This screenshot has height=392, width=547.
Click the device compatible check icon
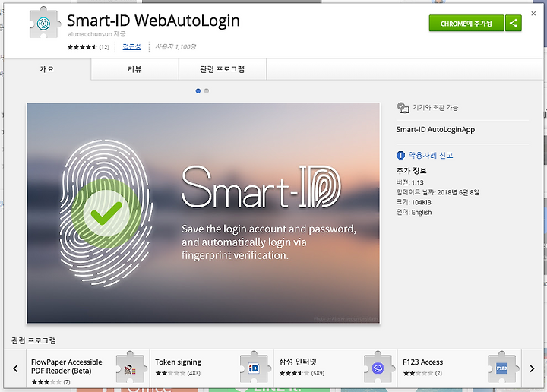[x=403, y=108]
